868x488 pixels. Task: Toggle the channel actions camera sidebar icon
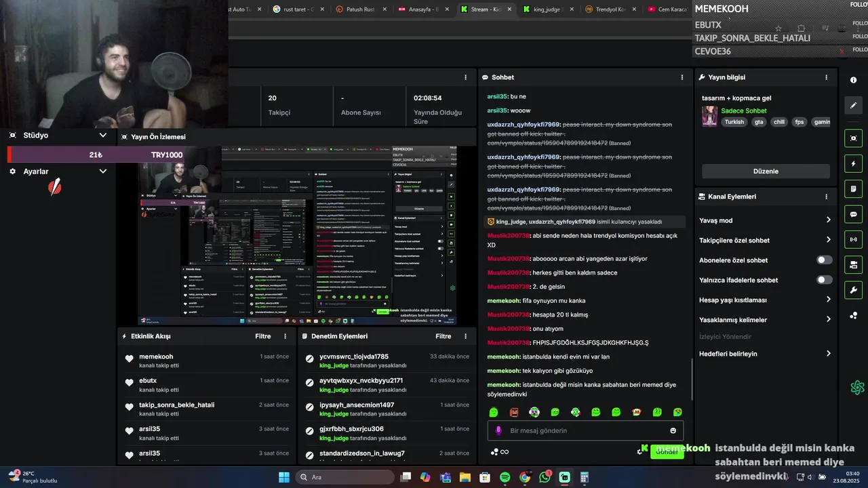pyautogui.click(x=853, y=264)
